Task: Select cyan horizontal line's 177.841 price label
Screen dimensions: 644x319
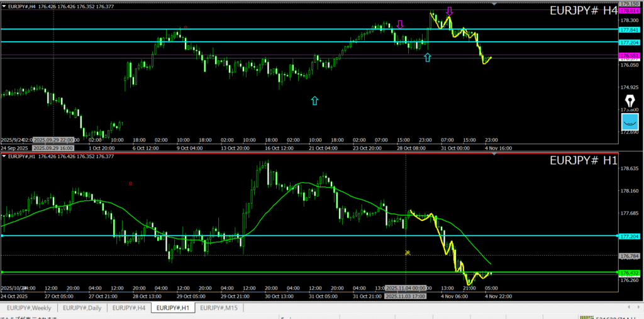Action: 630,30
